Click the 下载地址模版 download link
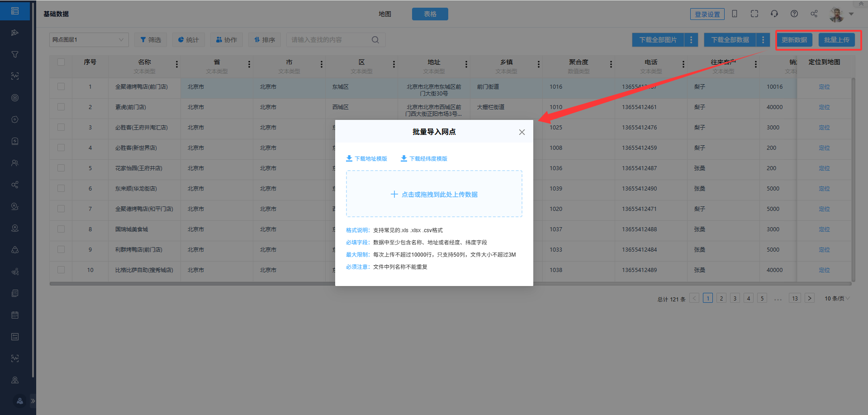 pyautogui.click(x=367, y=158)
